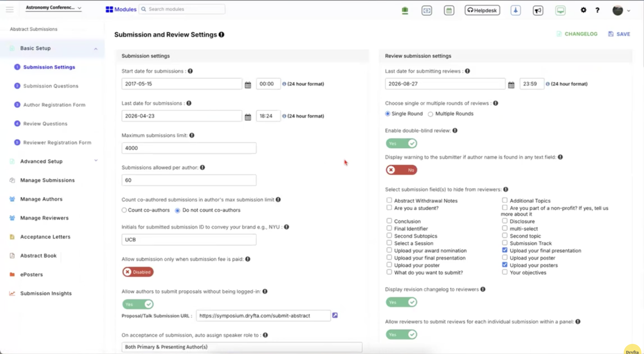Toggle submit without being logged-in switch
Screen dimensions: 644x354
click(138, 304)
